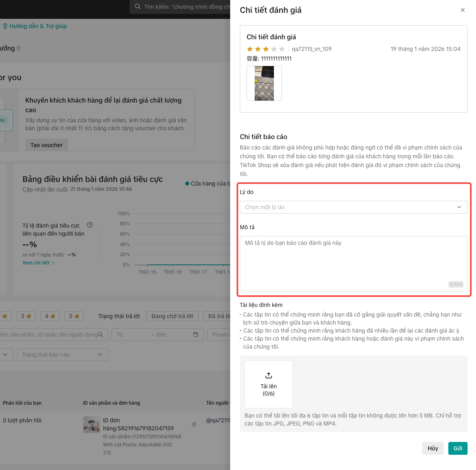This screenshot has height=470, width=476.
Task: Click the 0 lượt phản hồi cell
Action: pos(22,420)
